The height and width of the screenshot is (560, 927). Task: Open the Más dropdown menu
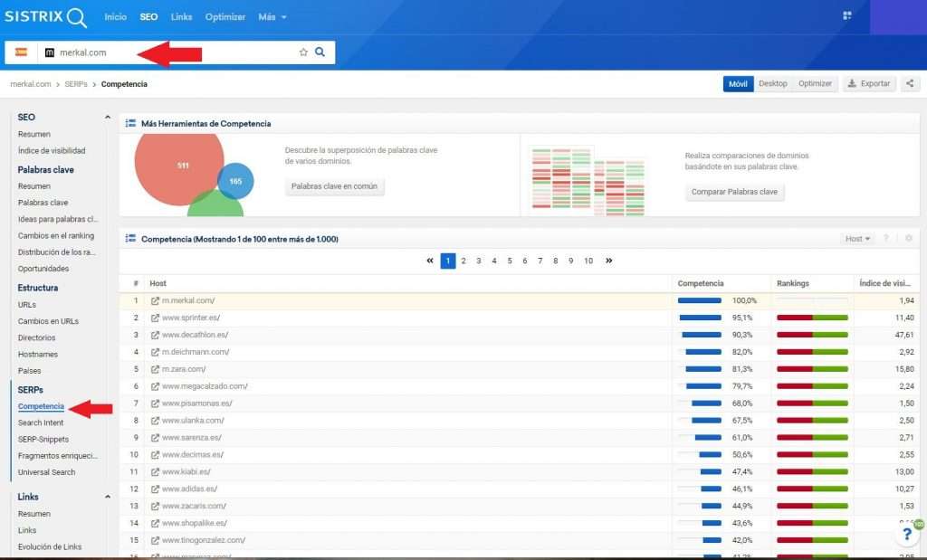point(272,17)
